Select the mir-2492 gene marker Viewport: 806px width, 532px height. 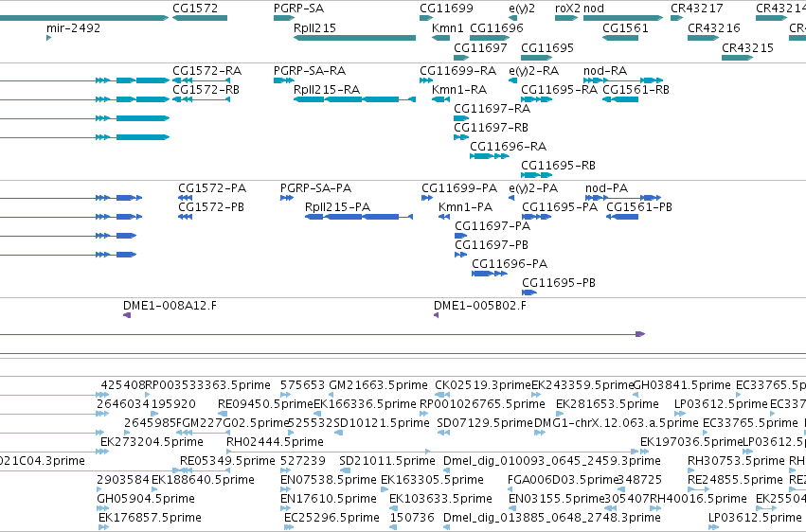pos(49,38)
